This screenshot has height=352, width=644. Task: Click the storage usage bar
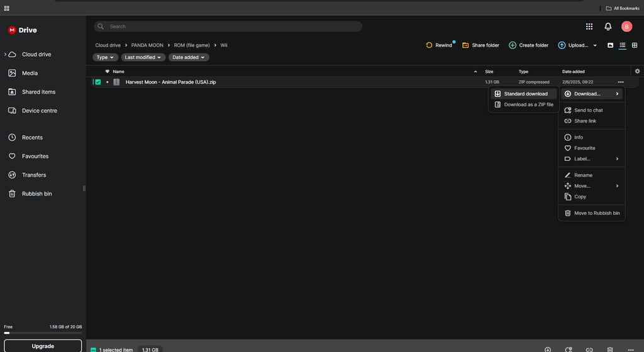pyautogui.click(x=43, y=333)
